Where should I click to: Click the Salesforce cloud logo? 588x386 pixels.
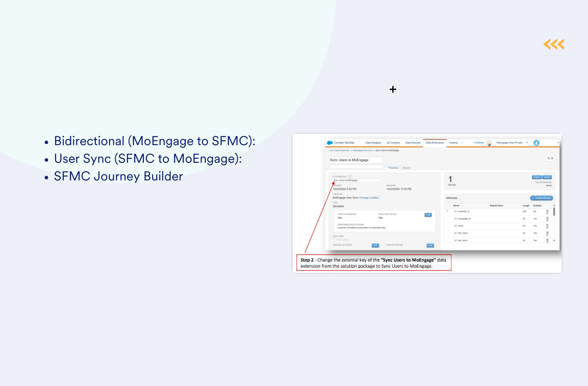pyautogui.click(x=330, y=143)
